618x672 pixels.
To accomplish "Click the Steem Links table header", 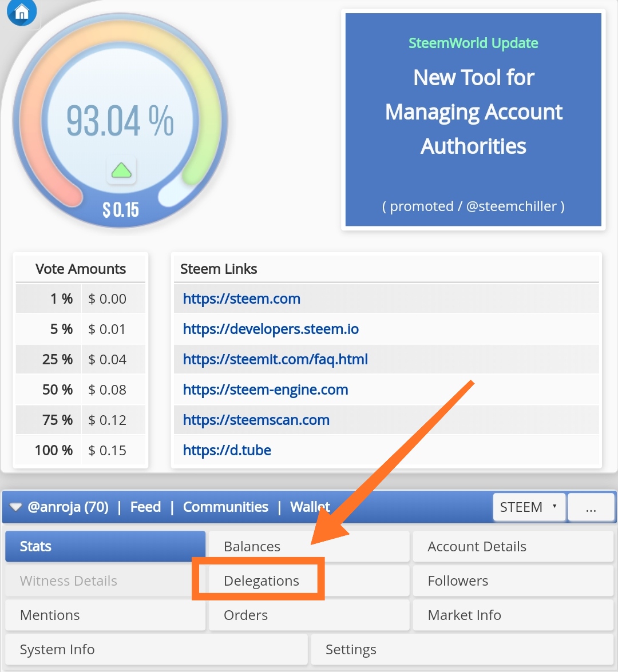I will [x=386, y=269].
